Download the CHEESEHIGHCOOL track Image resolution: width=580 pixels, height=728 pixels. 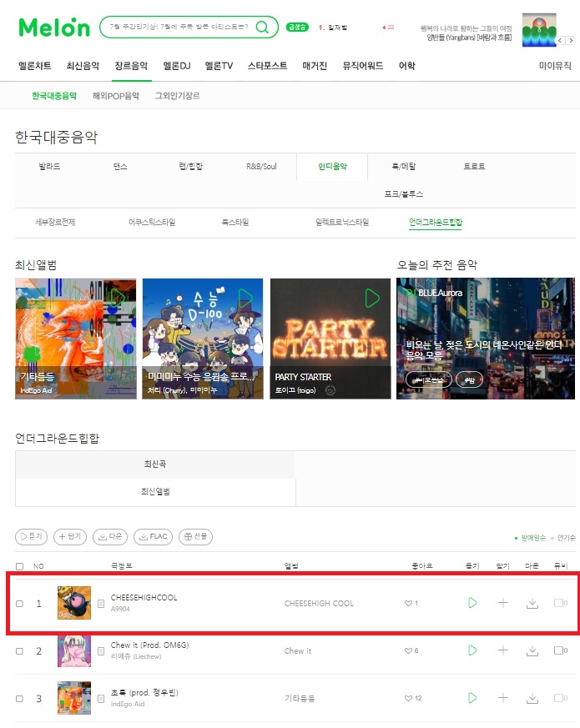click(x=532, y=603)
